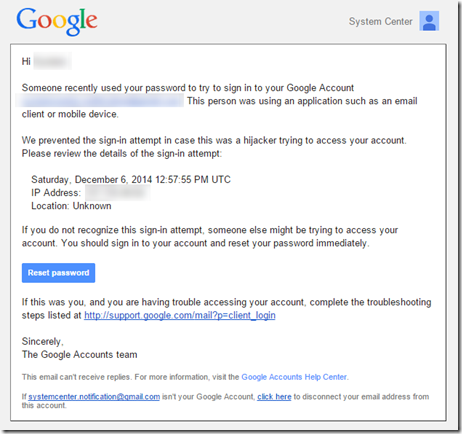The height and width of the screenshot is (434, 462).
Task: Click the blurred IP Address value
Action: (117, 193)
